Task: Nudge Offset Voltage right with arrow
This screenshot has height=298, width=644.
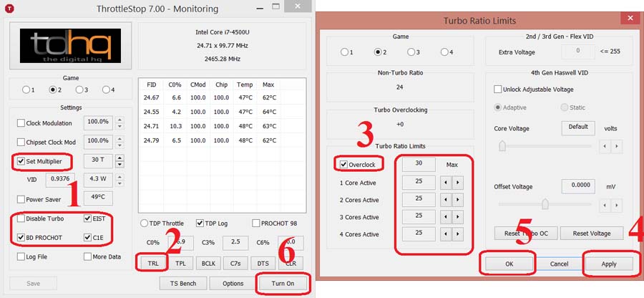Action: coord(617,204)
